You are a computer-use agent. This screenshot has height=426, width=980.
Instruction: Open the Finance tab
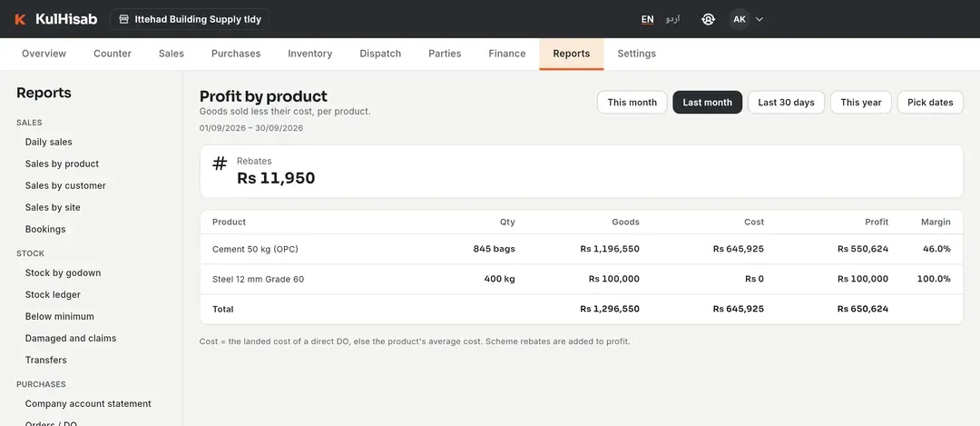click(507, 54)
